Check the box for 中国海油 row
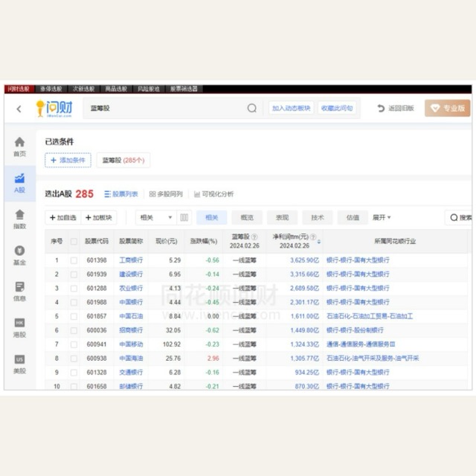 tap(74, 358)
